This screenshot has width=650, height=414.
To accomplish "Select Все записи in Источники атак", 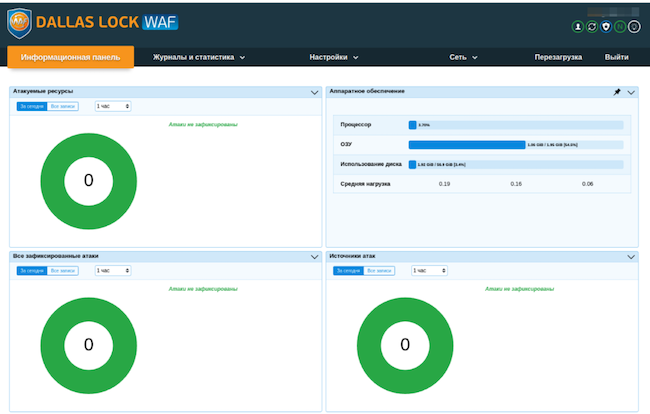I will click(x=379, y=271).
